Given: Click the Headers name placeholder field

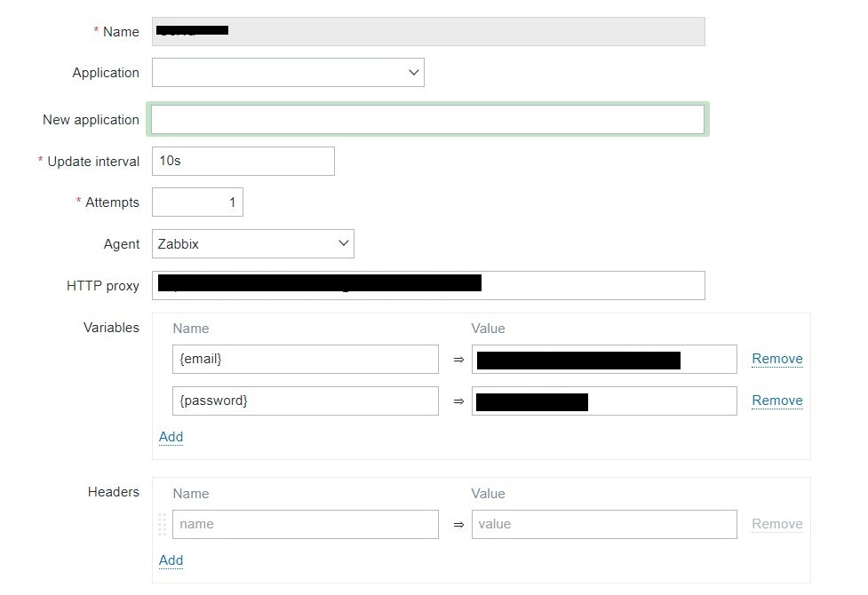Looking at the screenshot, I should tap(305, 524).
